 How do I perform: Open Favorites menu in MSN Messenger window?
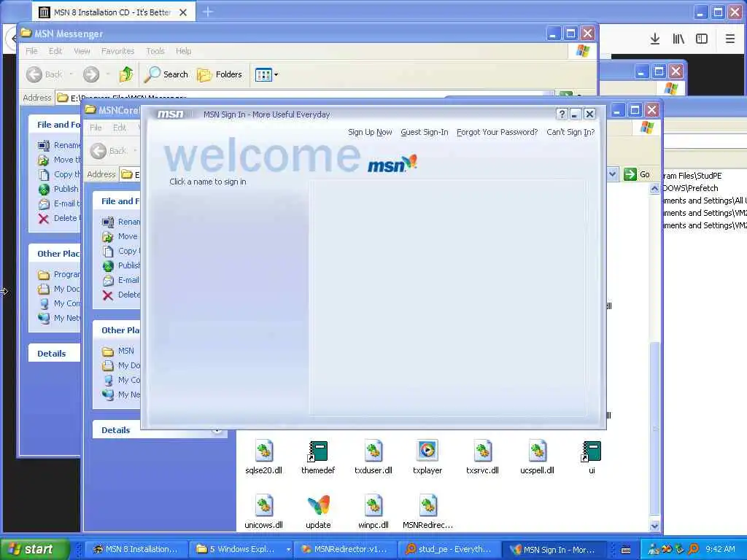tap(117, 51)
